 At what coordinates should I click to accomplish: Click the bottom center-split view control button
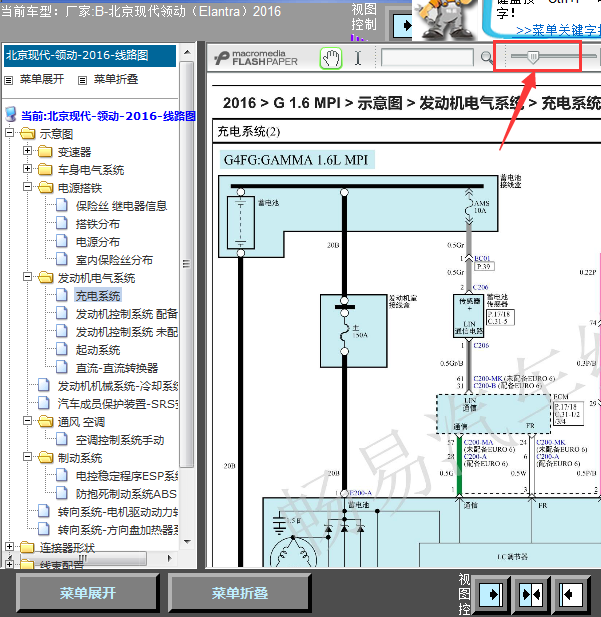pos(531,594)
